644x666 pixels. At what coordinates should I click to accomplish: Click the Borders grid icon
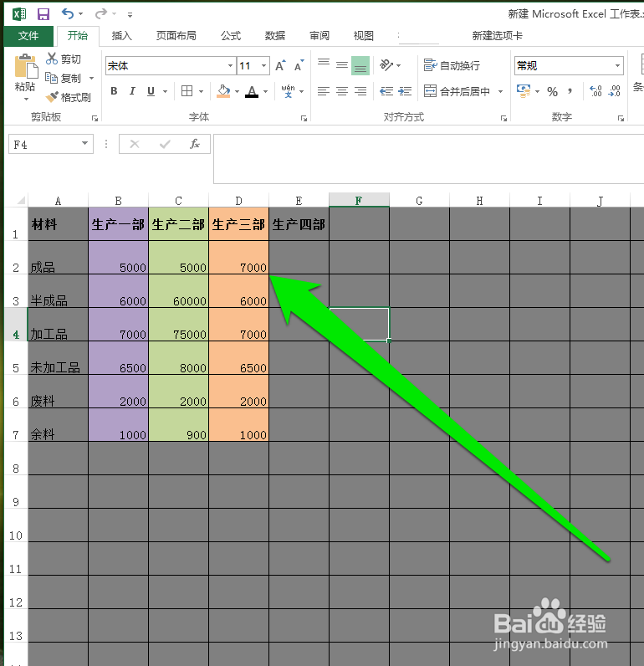click(187, 91)
